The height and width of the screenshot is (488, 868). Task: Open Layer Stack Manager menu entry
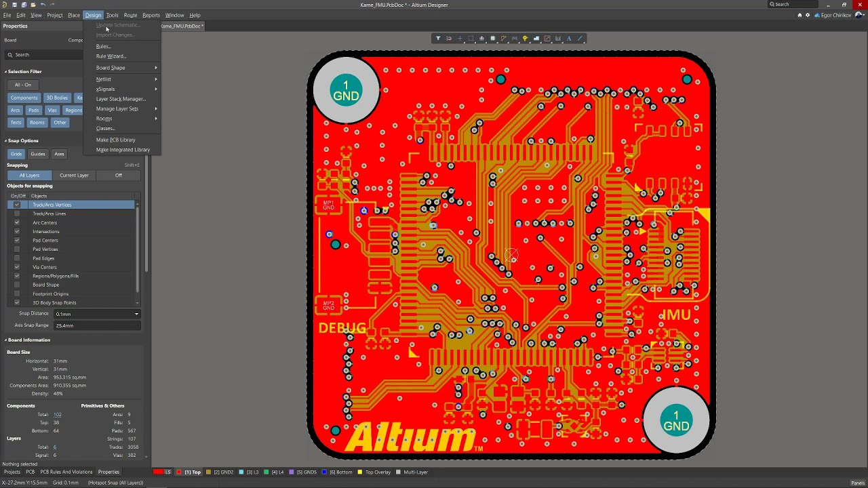point(122,99)
